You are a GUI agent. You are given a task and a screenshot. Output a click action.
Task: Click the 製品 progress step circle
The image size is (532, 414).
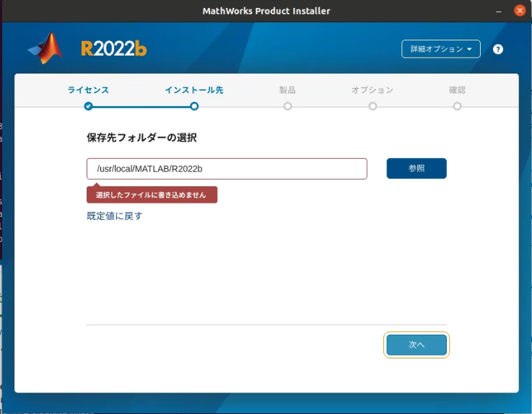click(x=287, y=107)
